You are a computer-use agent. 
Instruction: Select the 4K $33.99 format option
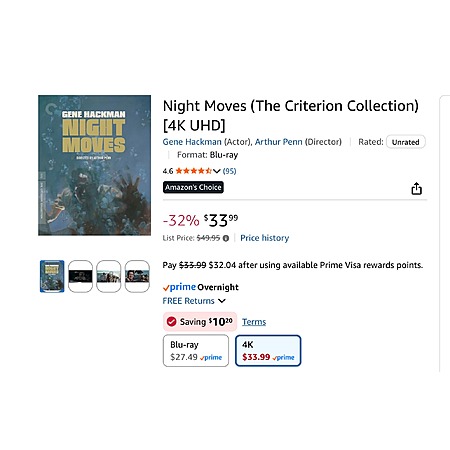click(x=268, y=351)
